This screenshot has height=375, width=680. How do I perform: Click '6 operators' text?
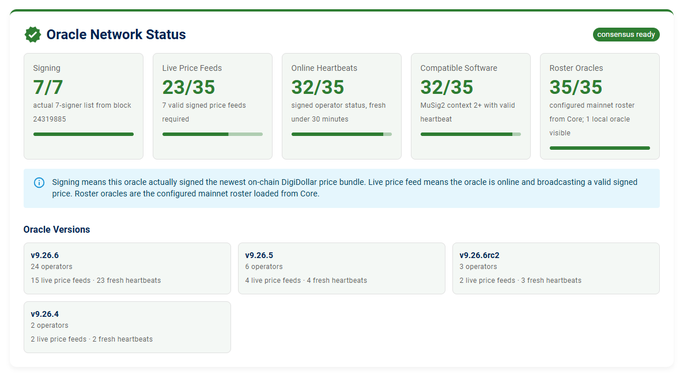[264, 267]
